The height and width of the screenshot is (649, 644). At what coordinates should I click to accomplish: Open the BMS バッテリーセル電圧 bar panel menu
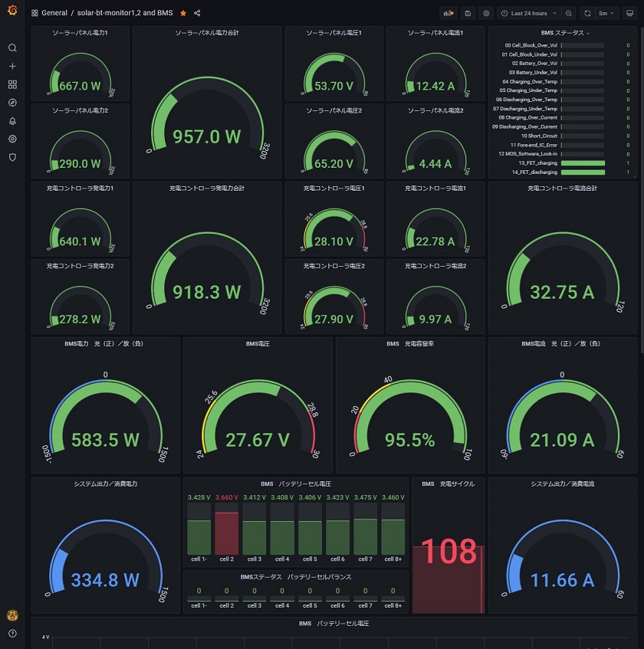point(296,483)
